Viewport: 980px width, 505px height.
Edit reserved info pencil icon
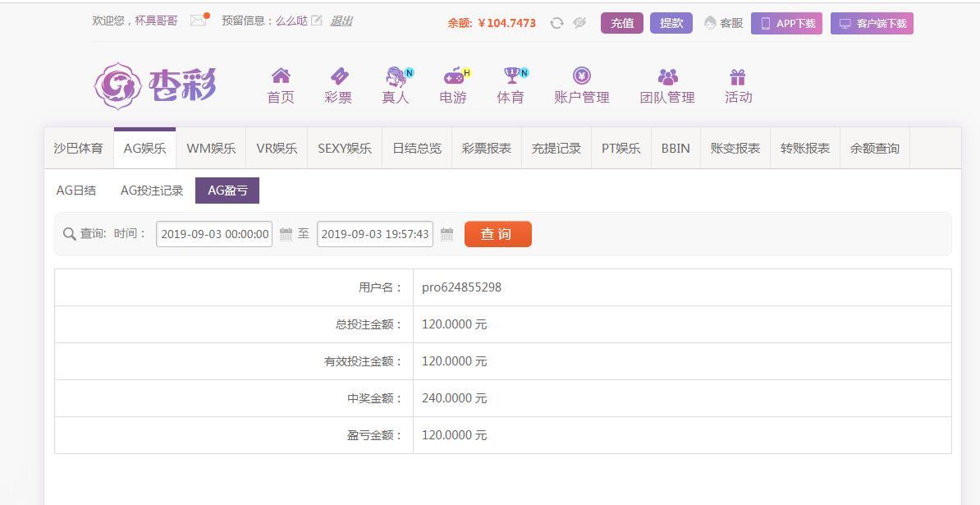[x=317, y=20]
